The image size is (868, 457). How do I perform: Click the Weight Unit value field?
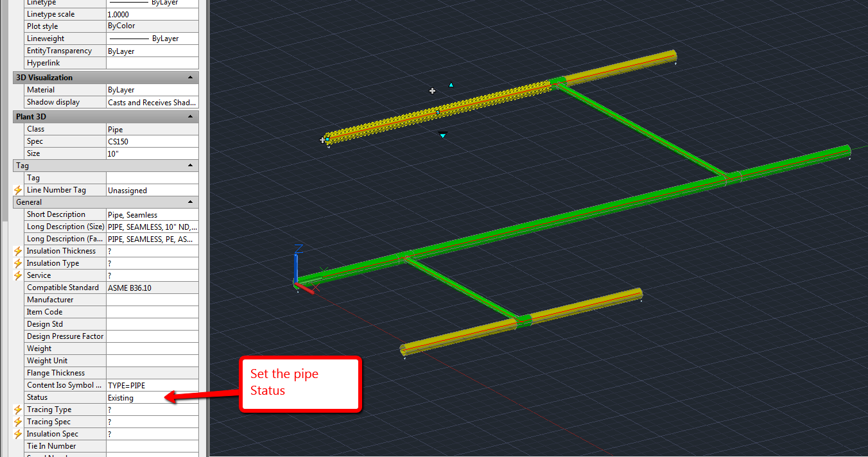coord(152,361)
